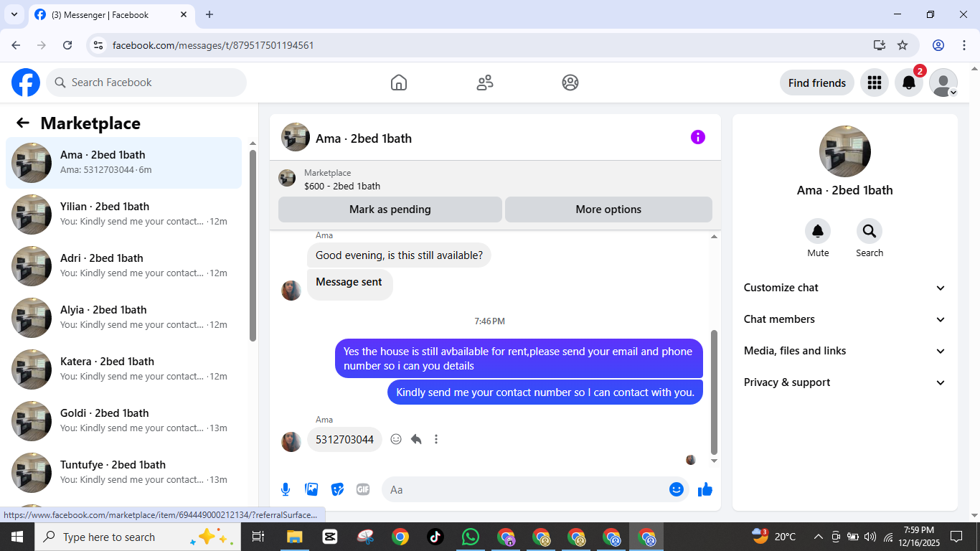Expand the Privacy & support section
This screenshot has width=980, height=551.
[845, 382]
